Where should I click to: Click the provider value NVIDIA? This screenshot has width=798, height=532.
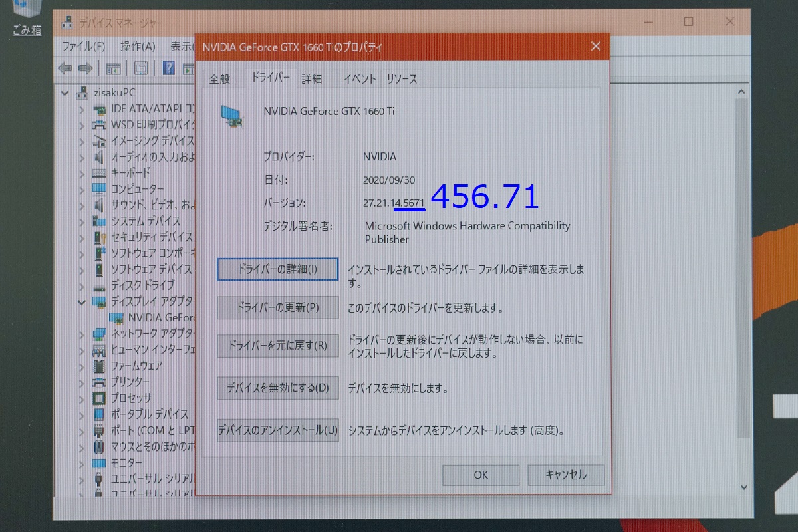tap(380, 157)
